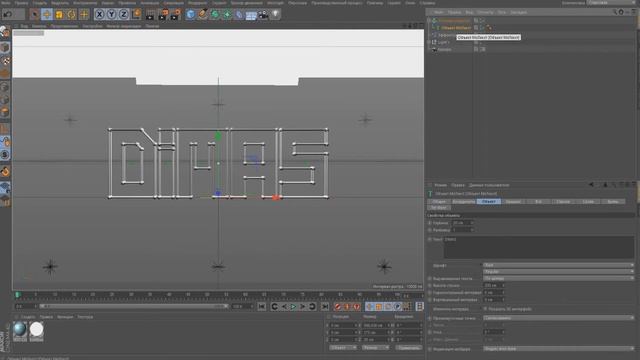This screenshot has width=640, height=360.
Task: Toggle autokeying red button
Action: click(347, 307)
